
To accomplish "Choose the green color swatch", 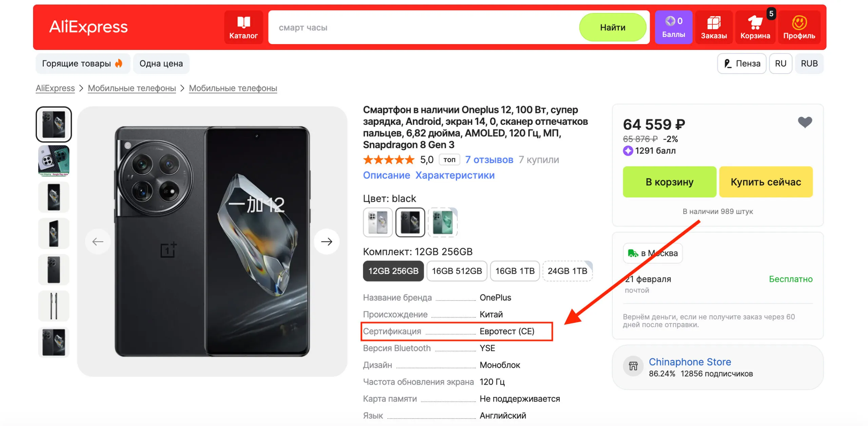I will click(442, 222).
